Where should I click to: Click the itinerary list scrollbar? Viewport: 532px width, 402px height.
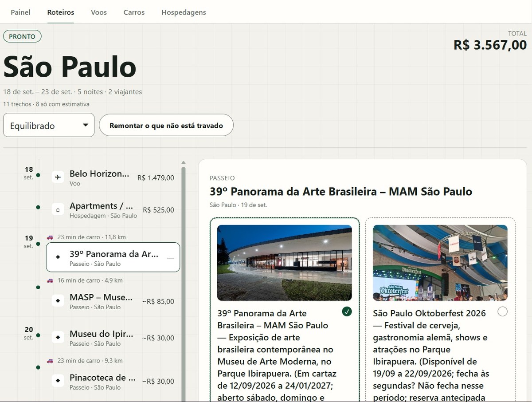184,284
